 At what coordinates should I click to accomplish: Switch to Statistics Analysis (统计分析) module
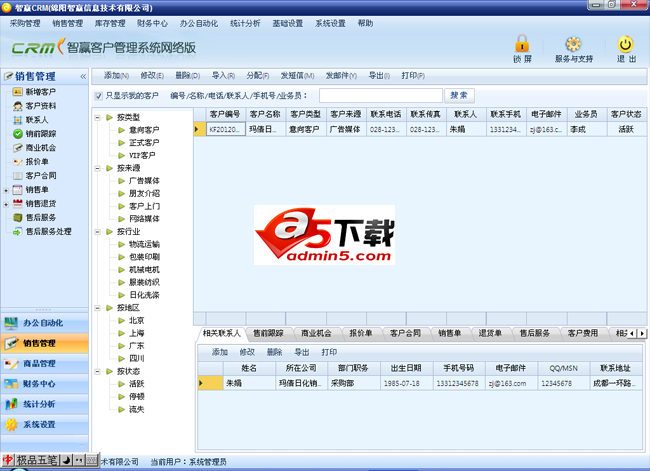[x=44, y=404]
